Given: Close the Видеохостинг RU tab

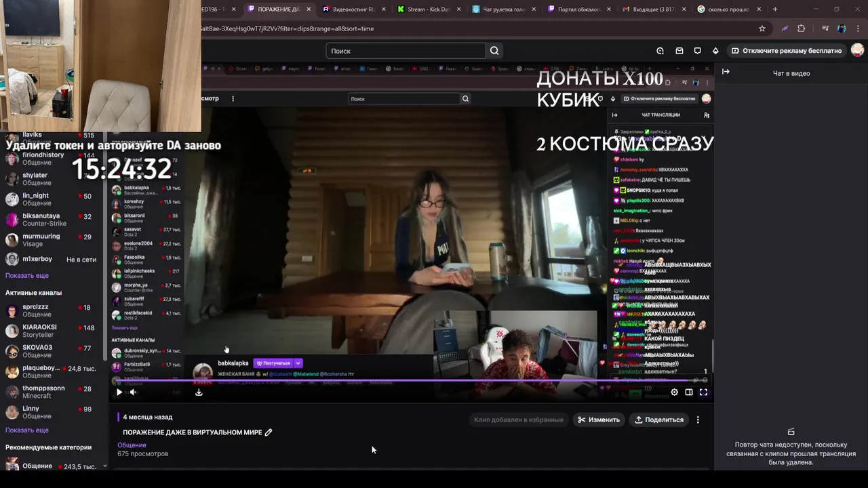Looking at the screenshot, I should coord(384,9).
